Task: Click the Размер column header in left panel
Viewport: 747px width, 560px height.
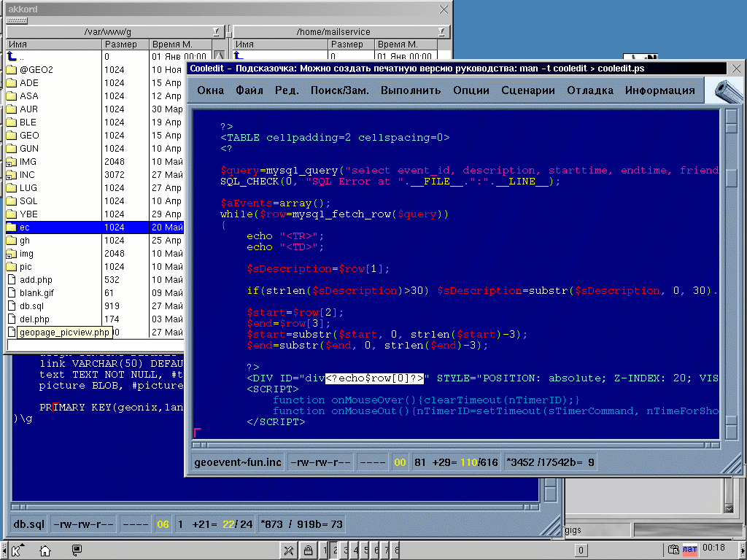Action: 125,44
